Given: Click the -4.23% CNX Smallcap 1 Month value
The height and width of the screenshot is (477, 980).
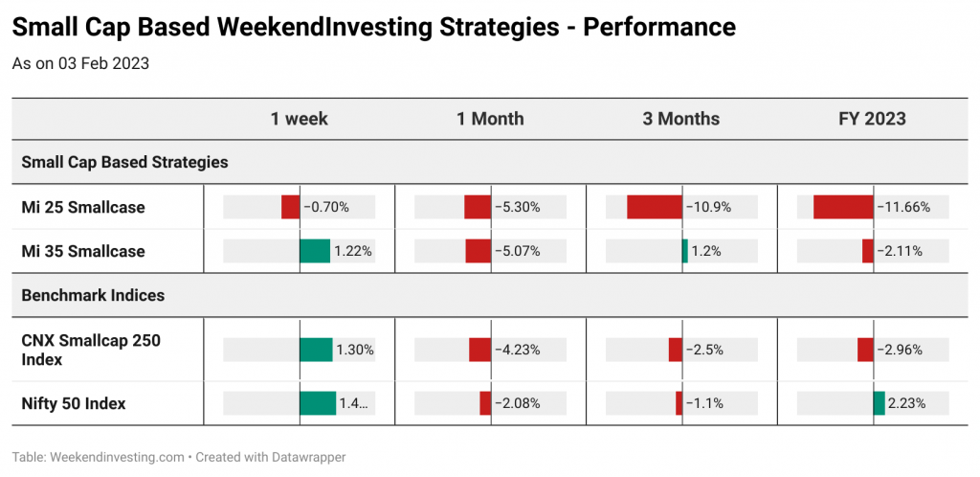Looking at the screenshot, I should click(x=518, y=351).
